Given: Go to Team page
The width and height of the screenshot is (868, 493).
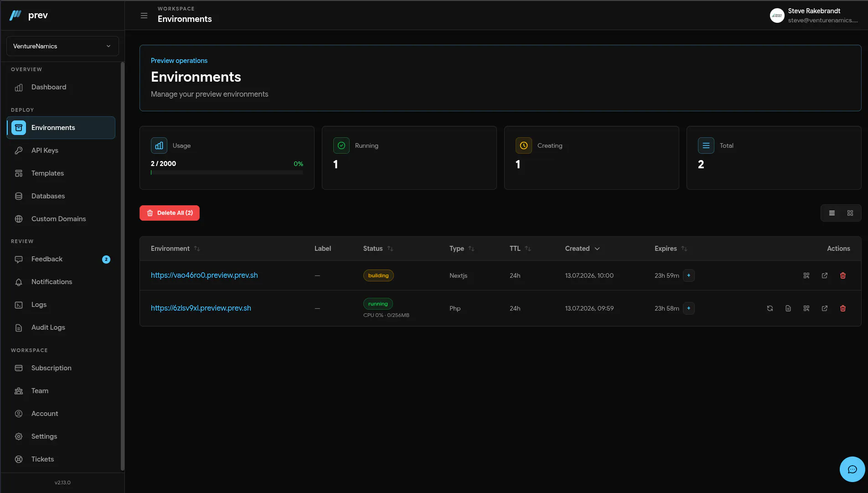Looking at the screenshot, I should (x=61, y=391).
